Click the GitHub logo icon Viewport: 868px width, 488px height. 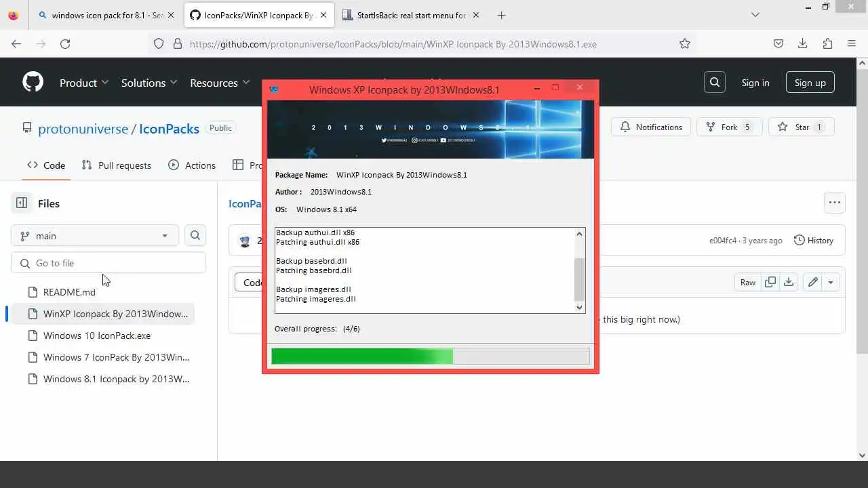(x=33, y=82)
